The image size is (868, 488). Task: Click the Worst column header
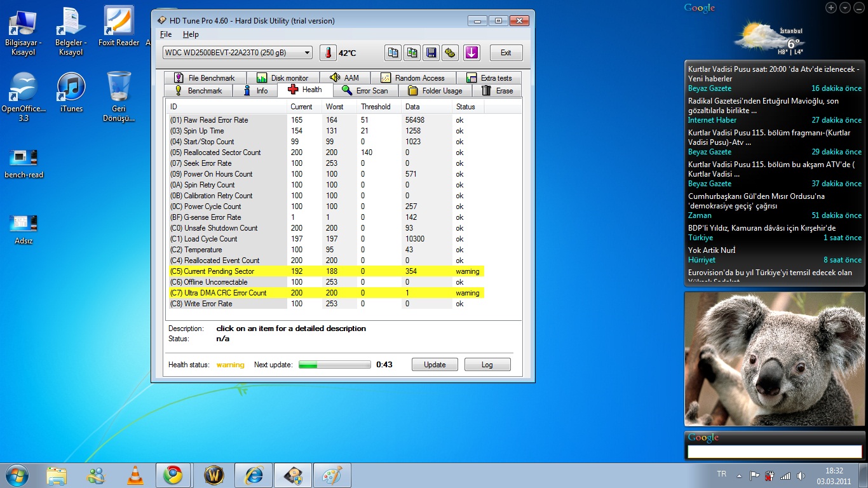pos(339,107)
